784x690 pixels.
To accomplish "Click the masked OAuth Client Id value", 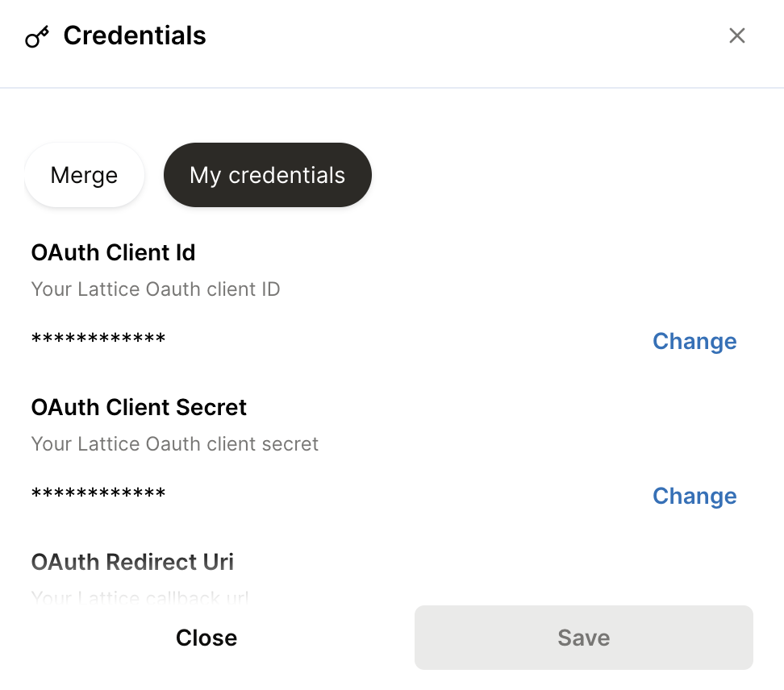I will click(98, 339).
